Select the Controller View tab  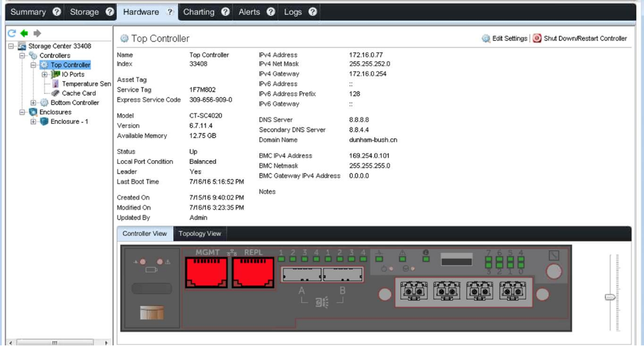pos(144,233)
